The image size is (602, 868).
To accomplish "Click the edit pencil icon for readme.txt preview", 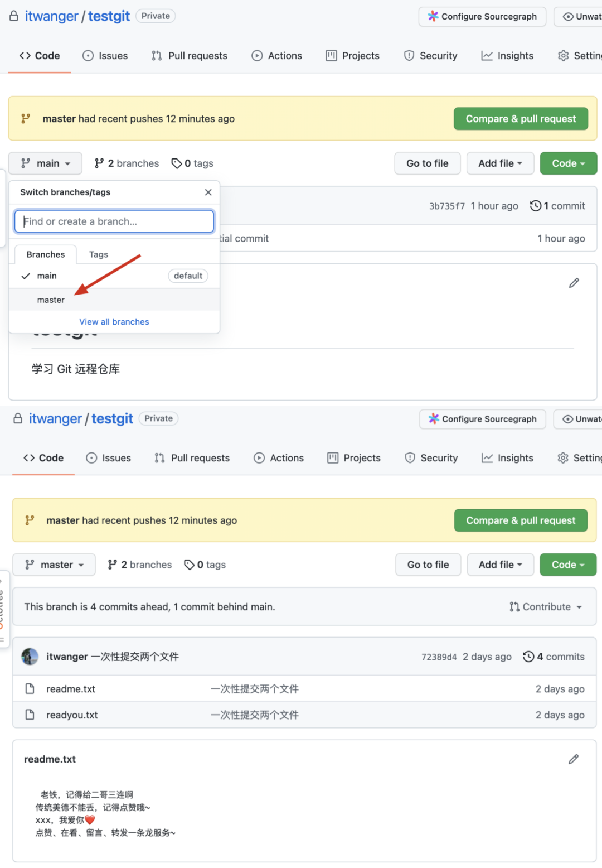I will pos(573,759).
